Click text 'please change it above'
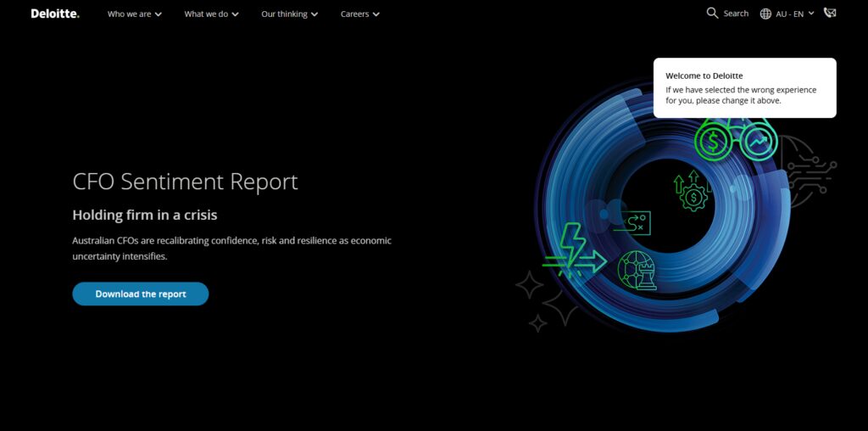This screenshot has width=868, height=431. 738,101
